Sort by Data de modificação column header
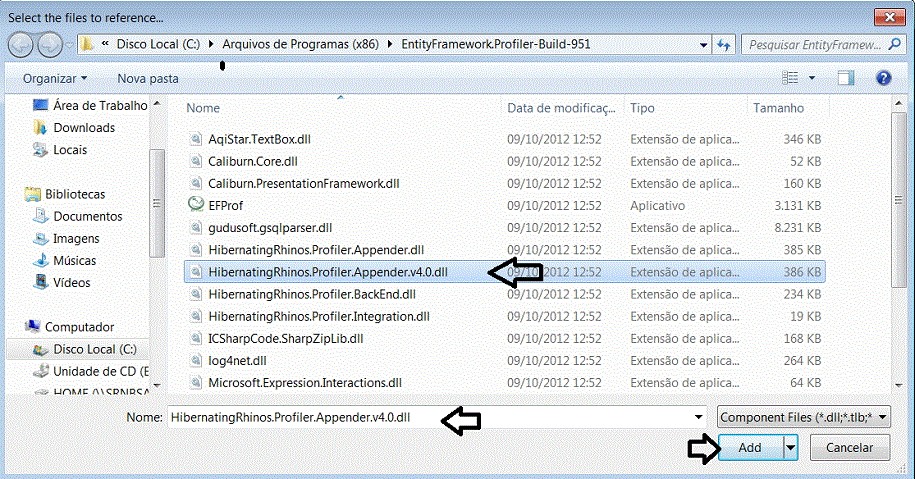 (561, 108)
